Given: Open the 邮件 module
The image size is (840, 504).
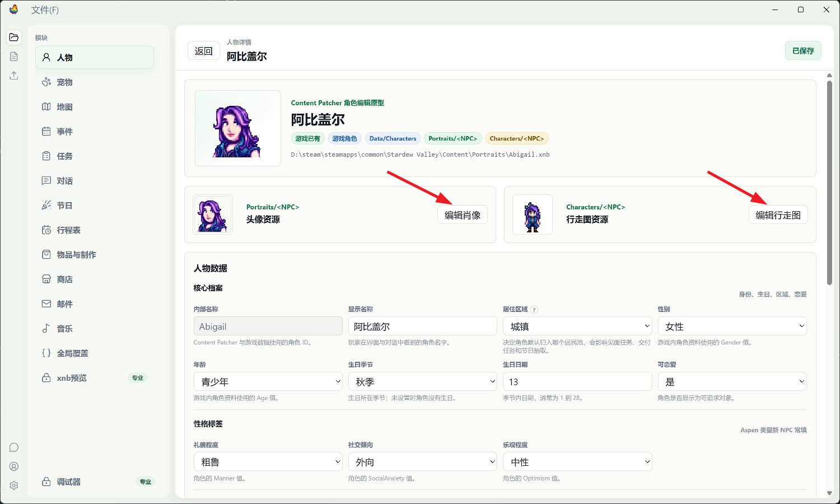Looking at the screenshot, I should tap(95, 304).
